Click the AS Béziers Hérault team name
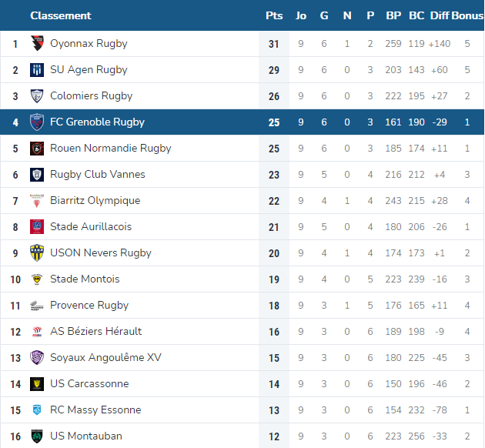Image resolution: width=485 pixels, height=448 pixels. [96, 331]
